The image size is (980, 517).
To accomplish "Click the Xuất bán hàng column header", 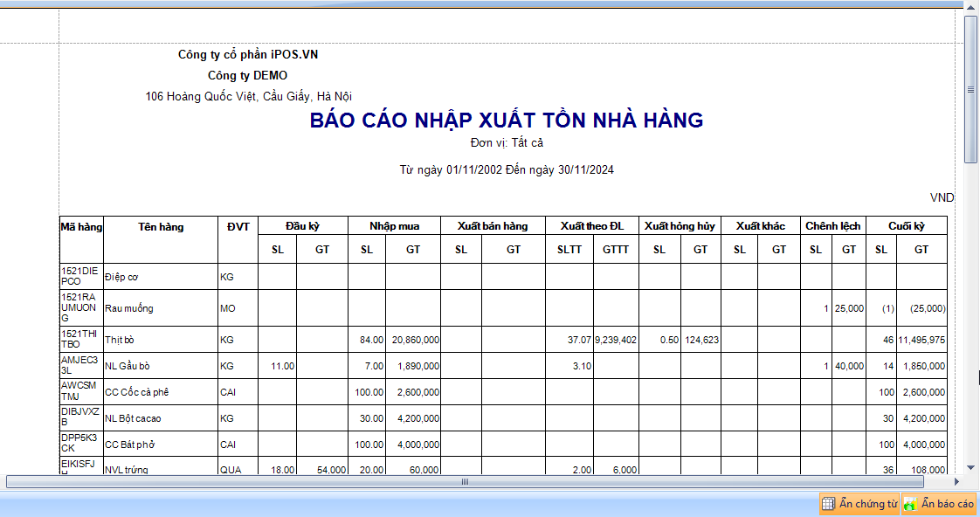I will point(493,226).
